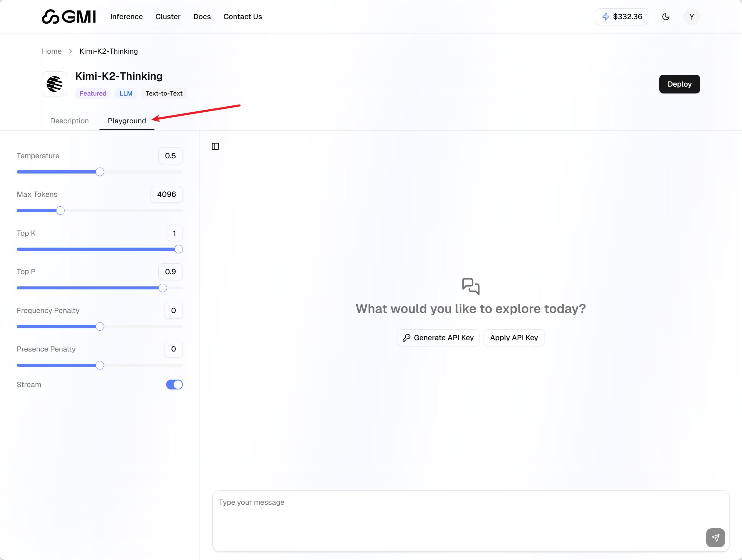Collapse the sidebar panel icon

[215, 146]
